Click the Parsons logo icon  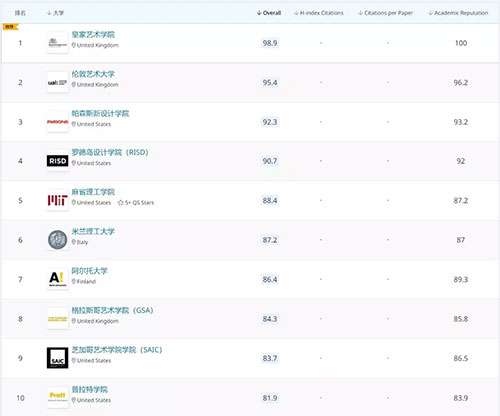(57, 122)
